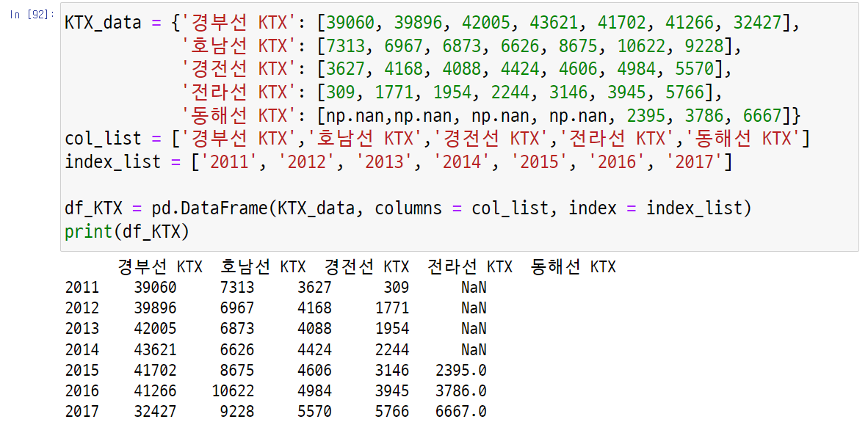
Task: Click value 10622 in the 호남선 code list
Action: (x=640, y=48)
